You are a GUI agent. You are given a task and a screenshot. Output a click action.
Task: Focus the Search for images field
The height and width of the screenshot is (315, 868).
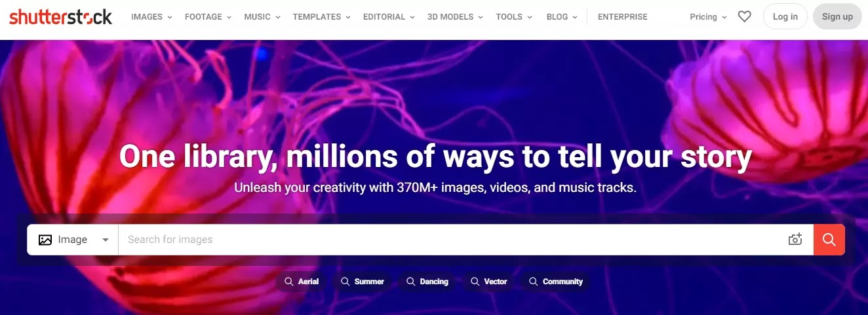(452, 240)
